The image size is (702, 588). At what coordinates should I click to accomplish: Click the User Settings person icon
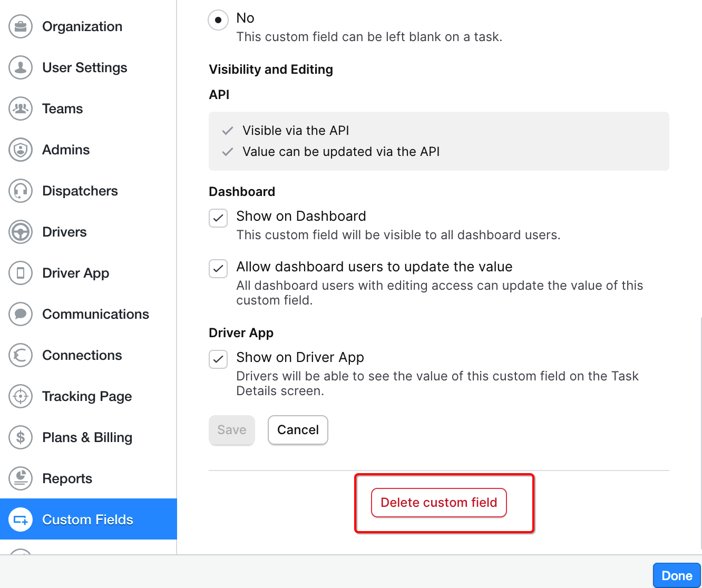pyautogui.click(x=21, y=67)
